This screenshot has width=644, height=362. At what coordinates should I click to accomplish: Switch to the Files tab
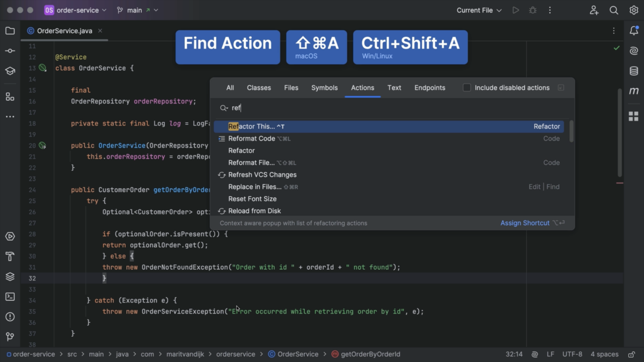click(x=291, y=88)
